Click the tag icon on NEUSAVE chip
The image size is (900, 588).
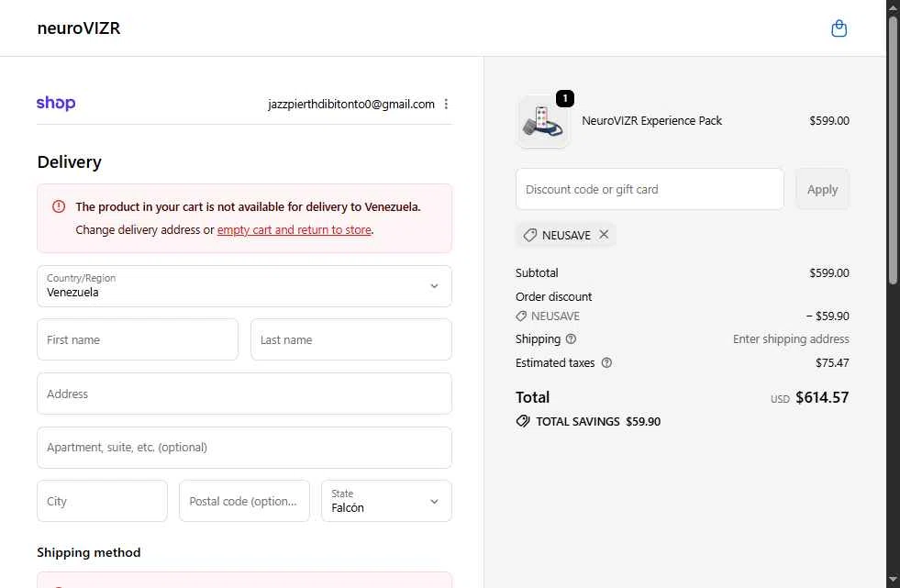[x=529, y=235]
